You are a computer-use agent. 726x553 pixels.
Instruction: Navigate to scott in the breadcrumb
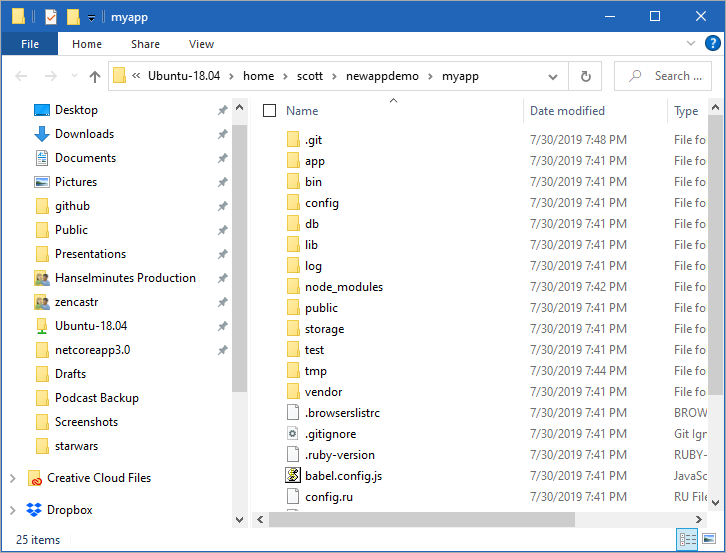310,76
